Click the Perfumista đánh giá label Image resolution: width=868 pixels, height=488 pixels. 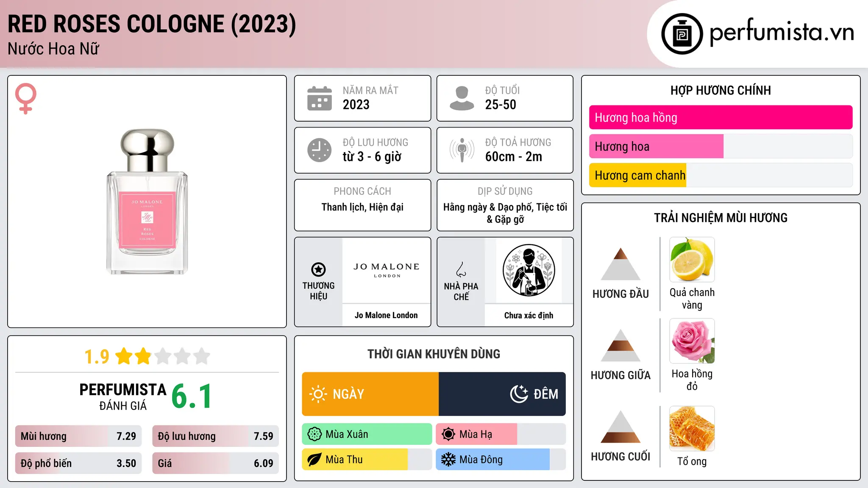point(123,396)
